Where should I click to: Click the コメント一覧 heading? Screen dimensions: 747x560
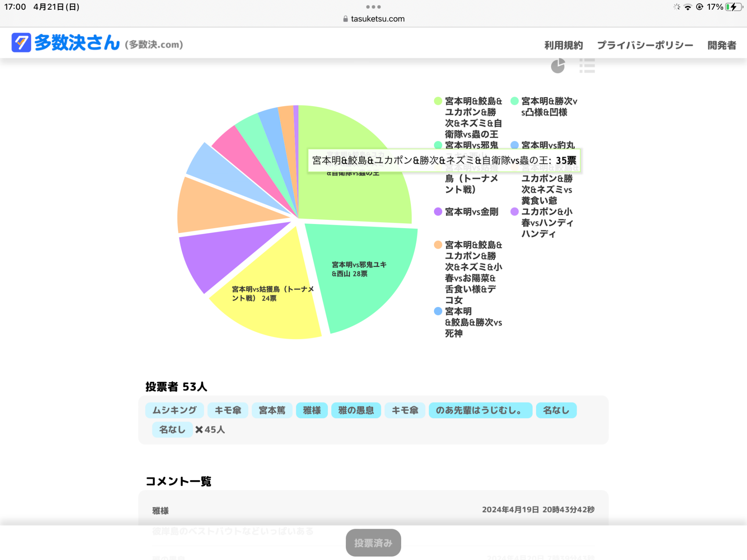point(179,481)
